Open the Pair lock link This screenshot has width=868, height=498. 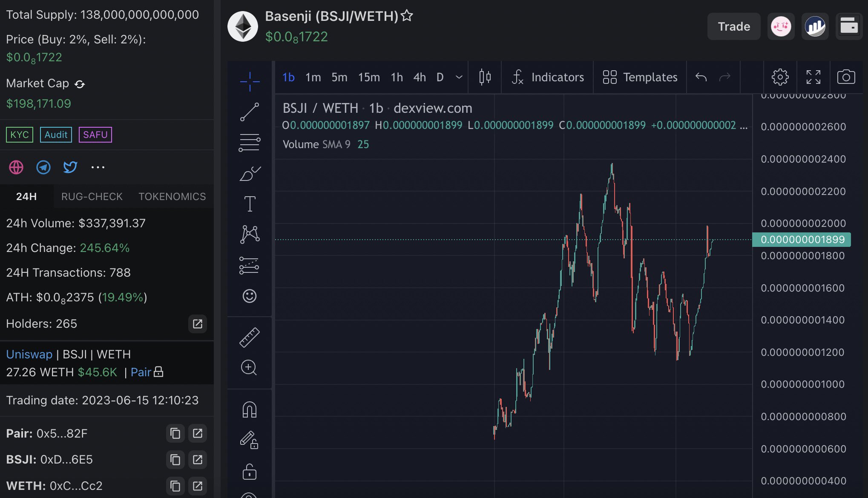pyautogui.click(x=147, y=372)
